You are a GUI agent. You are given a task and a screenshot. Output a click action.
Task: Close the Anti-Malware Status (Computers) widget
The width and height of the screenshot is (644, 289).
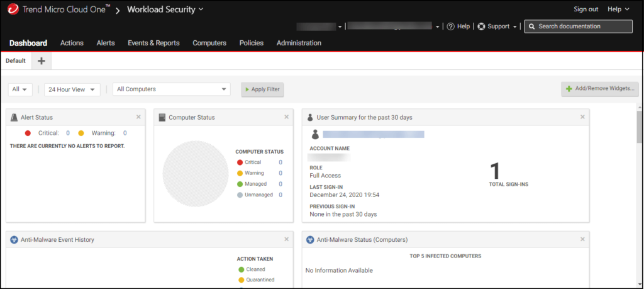click(582, 239)
